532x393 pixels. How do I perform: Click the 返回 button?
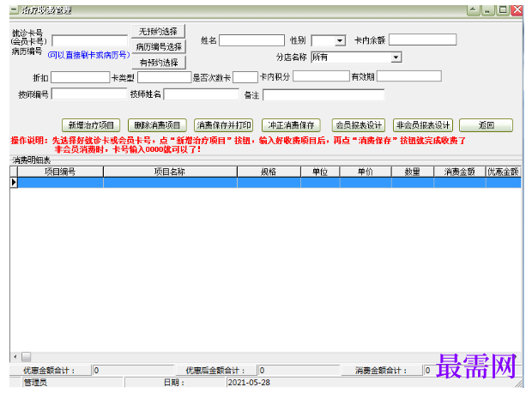point(486,125)
